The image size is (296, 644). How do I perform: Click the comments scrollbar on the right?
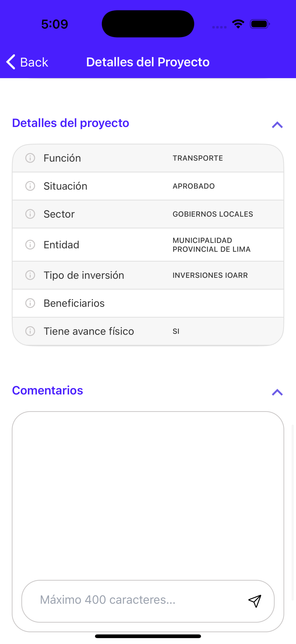coord(292,512)
